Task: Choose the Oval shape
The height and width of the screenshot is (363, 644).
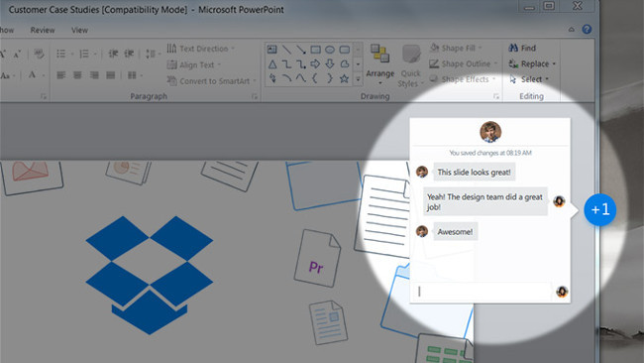Action: (330, 50)
